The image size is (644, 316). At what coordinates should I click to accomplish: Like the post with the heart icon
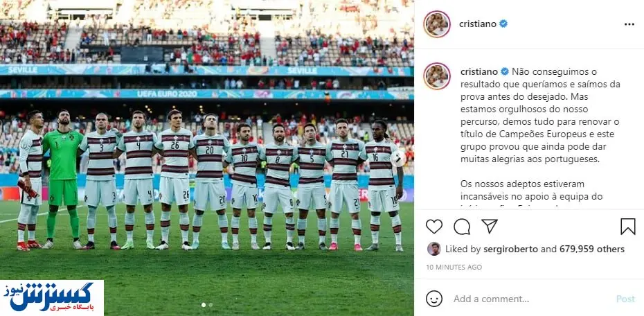(433, 227)
